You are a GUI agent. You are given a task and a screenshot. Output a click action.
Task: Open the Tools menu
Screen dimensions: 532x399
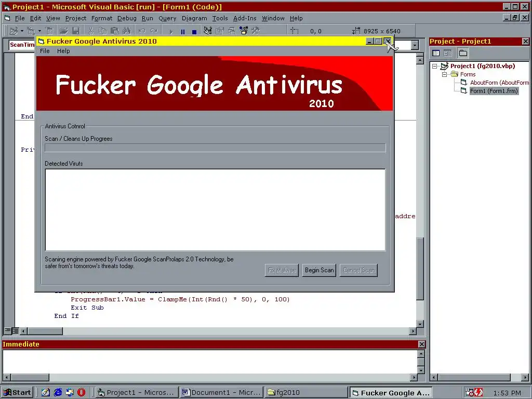220,18
